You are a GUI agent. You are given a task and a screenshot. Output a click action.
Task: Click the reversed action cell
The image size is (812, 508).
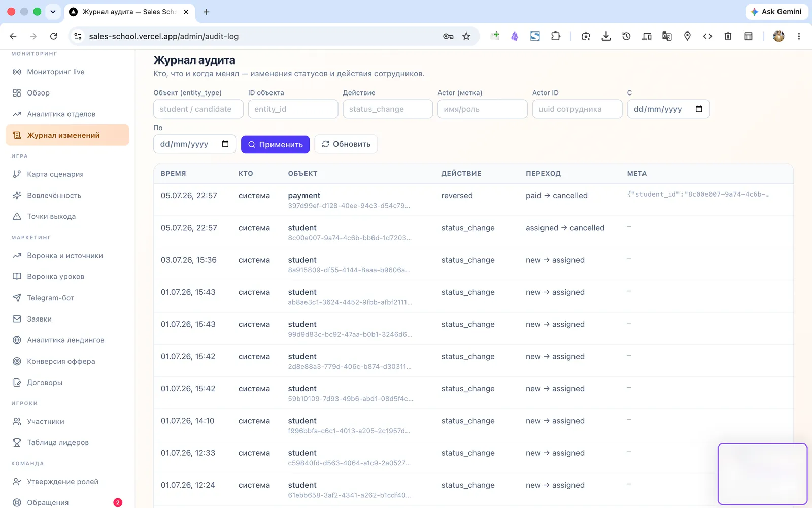[x=457, y=196]
